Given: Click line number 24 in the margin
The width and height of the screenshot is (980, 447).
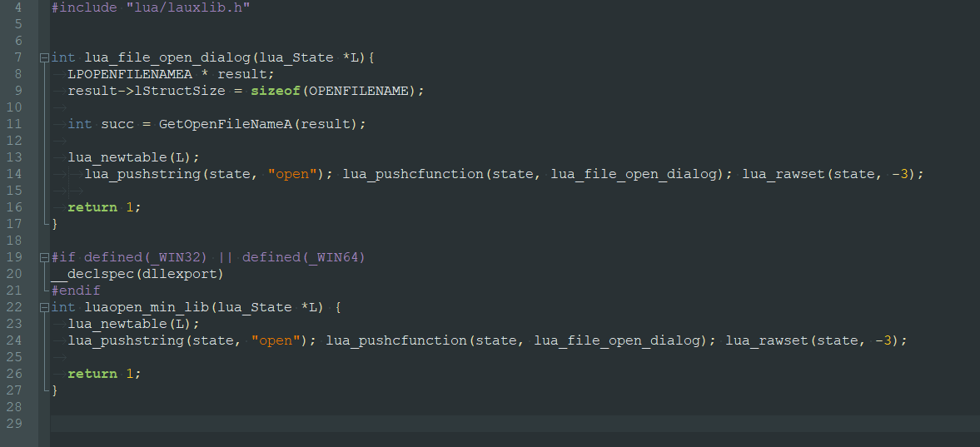Looking at the screenshot, I should coord(14,340).
